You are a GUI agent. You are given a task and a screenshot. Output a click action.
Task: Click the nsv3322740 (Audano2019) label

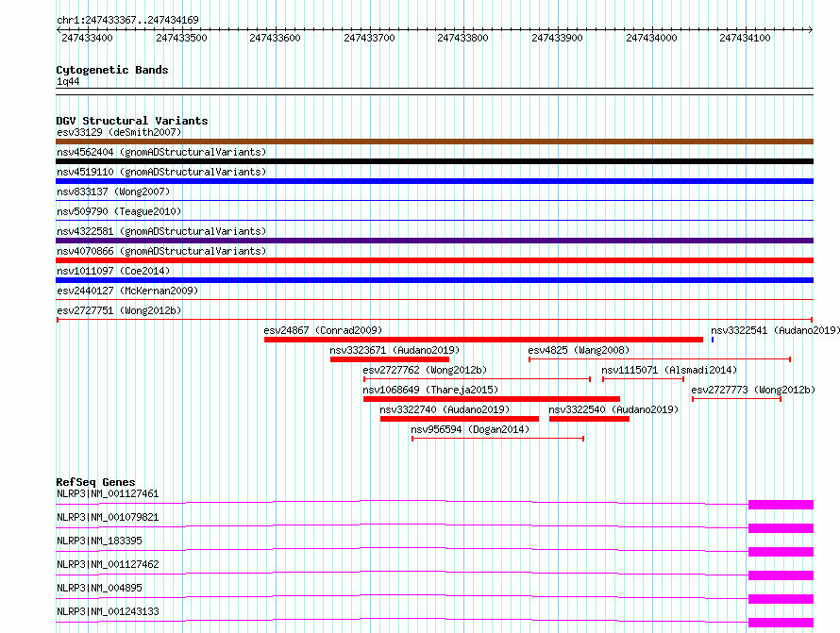click(x=445, y=409)
